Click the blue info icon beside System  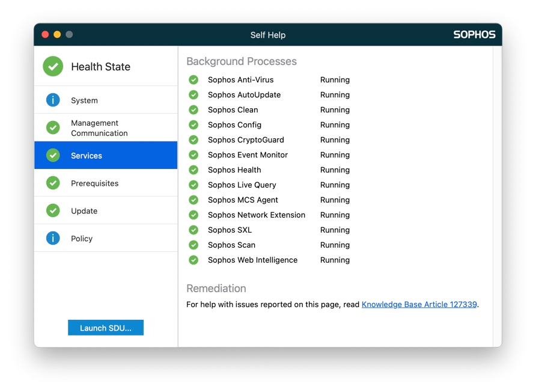coord(53,100)
